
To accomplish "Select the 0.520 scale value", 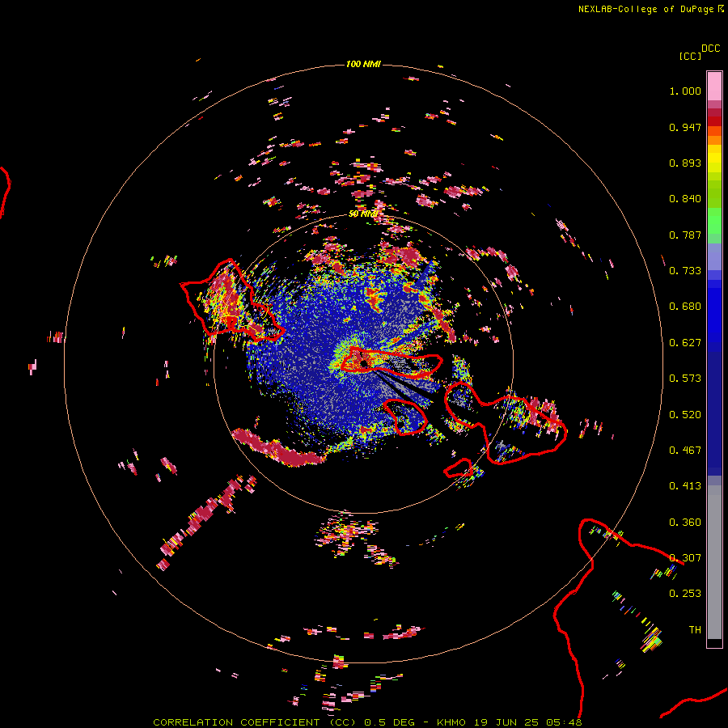I will [685, 415].
